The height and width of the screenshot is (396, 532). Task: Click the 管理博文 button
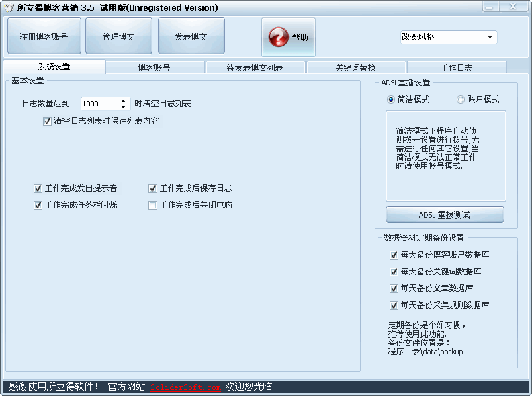119,36
